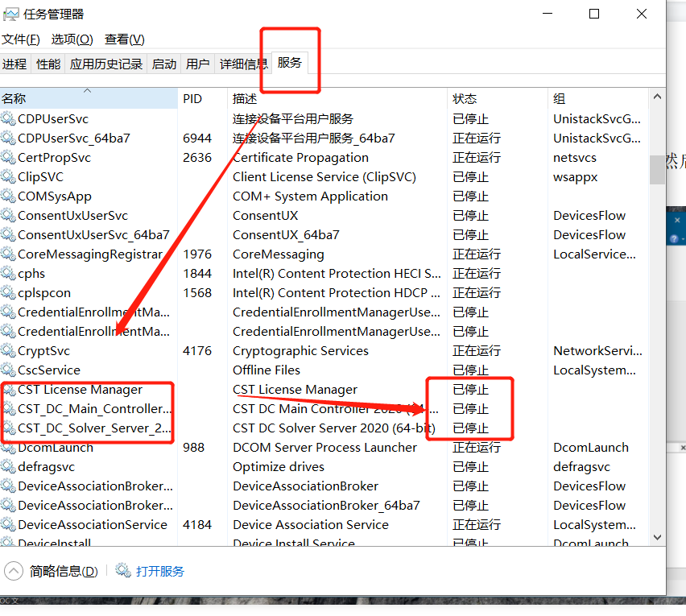Image resolution: width=686 pixels, height=616 pixels.
Task: Open the 选项(O) menu
Action: [72, 39]
